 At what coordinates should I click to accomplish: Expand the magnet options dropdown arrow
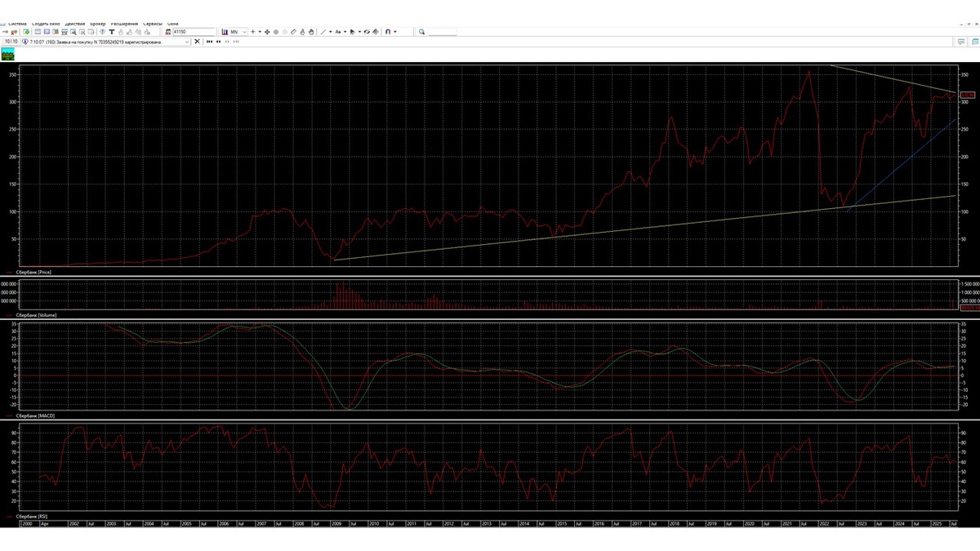(x=395, y=32)
